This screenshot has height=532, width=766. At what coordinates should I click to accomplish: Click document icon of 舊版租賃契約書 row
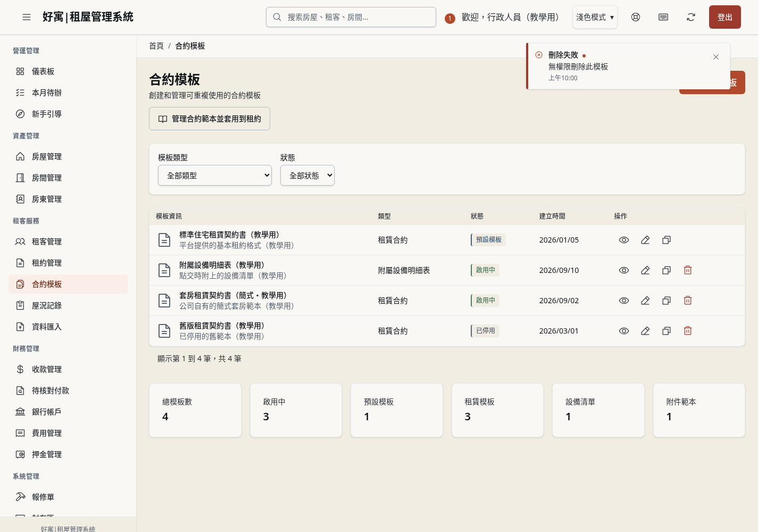pos(165,331)
